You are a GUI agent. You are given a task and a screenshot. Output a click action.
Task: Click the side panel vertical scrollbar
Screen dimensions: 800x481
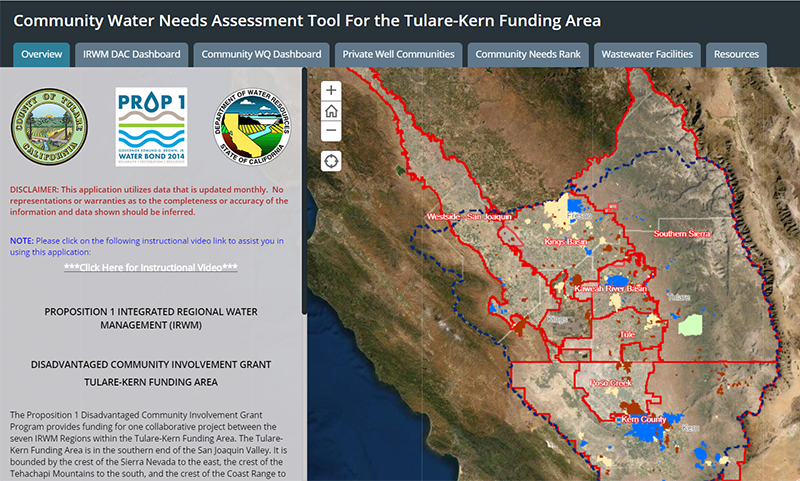[305, 191]
